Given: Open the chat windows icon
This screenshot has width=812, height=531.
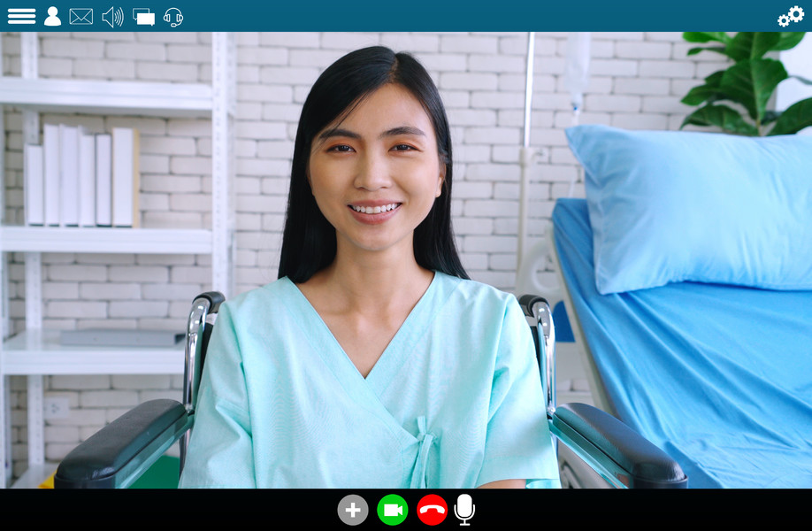Looking at the screenshot, I should (x=143, y=17).
